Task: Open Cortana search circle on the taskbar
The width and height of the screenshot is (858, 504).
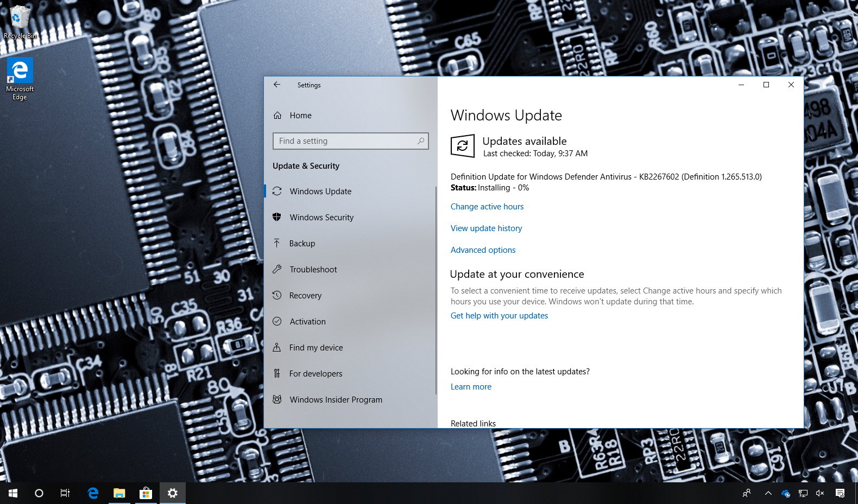Action: coord(39,493)
